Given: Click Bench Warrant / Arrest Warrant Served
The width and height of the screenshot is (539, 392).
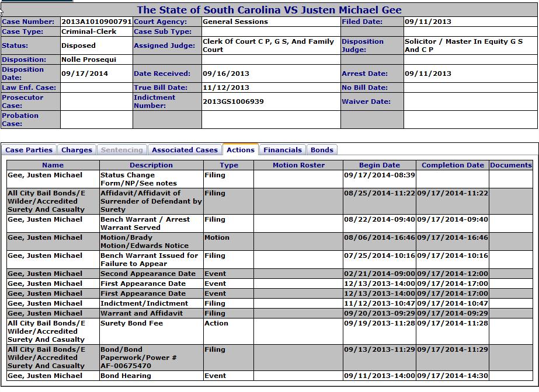Looking at the screenshot, I should [145, 223].
